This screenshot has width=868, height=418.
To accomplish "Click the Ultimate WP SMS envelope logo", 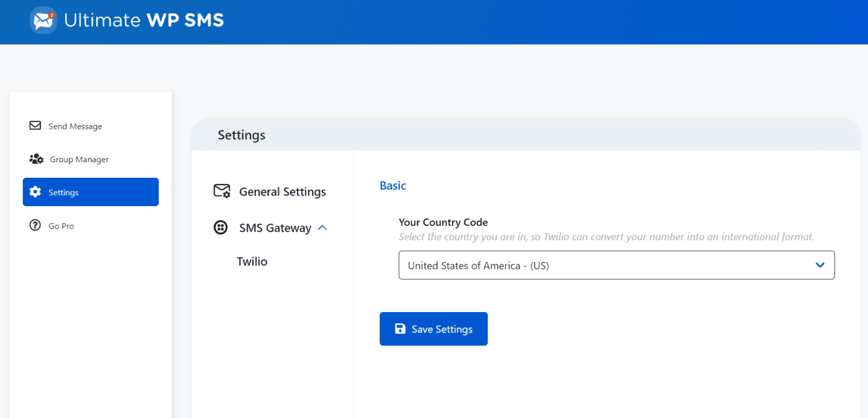I will coord(43,20).
